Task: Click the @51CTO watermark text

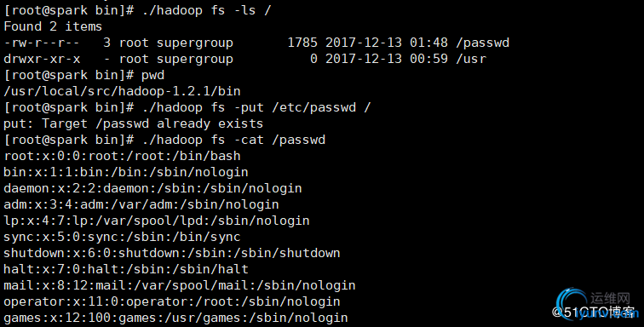Action: click(594, 313)
